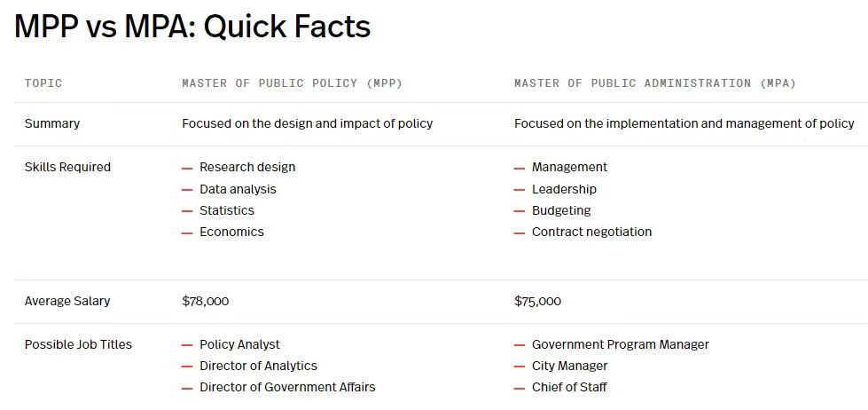Select the Chief of Staff job title
This screenshot has width=868, height=410.
(569, 387)
